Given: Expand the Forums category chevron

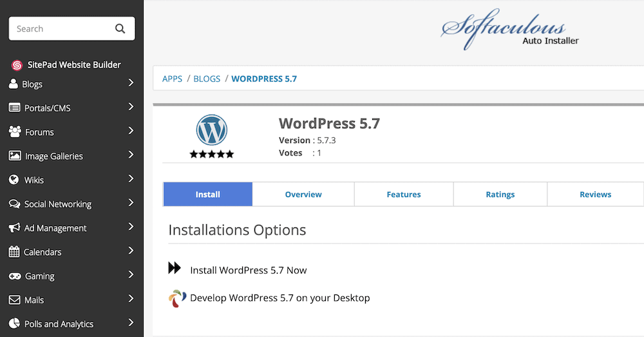Looking at the screenshot, I should click(131, 131).
